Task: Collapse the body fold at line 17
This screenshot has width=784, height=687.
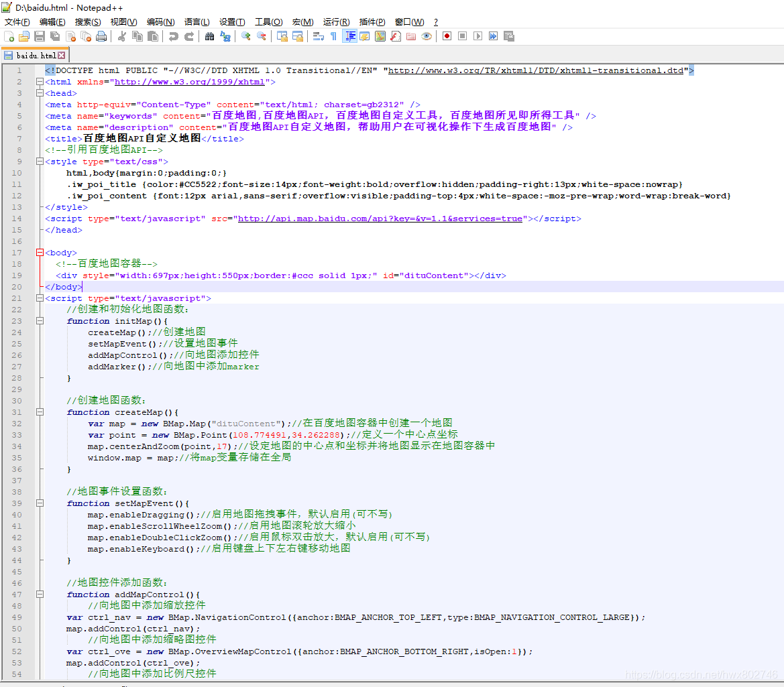Action: [x=40, y=253]
